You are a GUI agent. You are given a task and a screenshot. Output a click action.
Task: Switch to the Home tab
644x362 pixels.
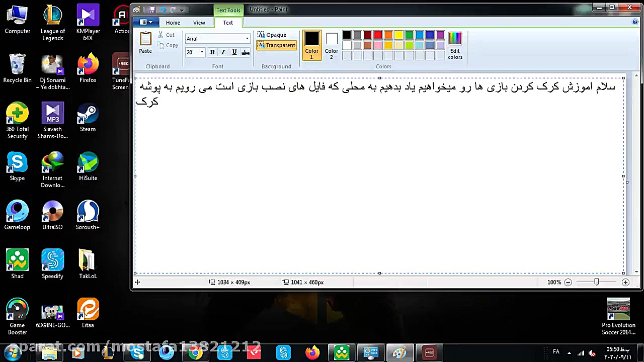click(173, 22)
